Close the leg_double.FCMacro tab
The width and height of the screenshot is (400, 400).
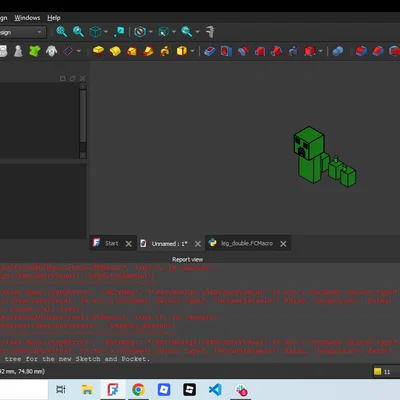[283, 244]
